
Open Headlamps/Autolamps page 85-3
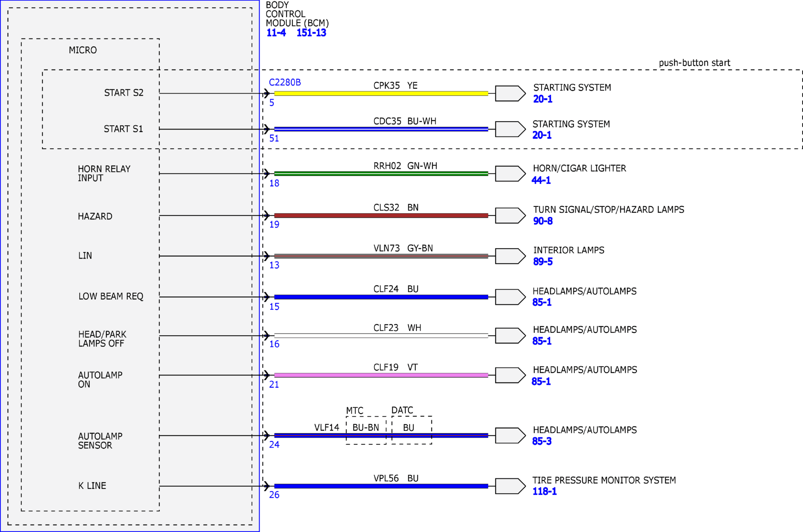(x=542, y=441)
